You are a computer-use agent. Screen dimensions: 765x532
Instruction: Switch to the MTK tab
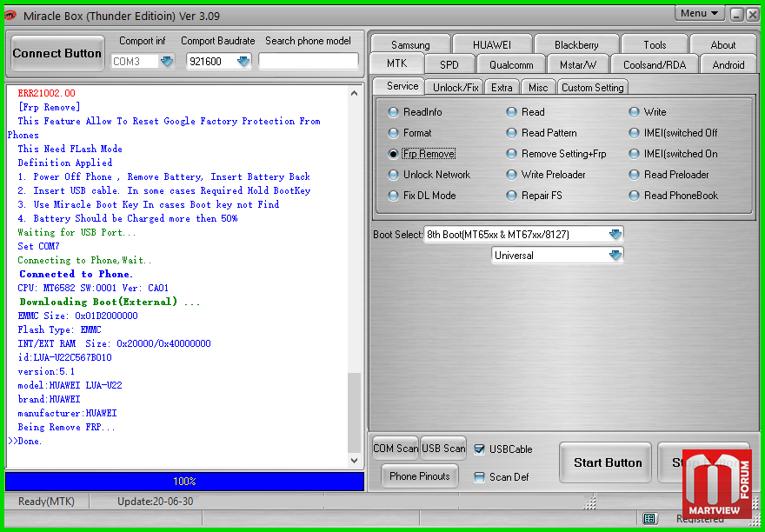[x=396, y=63]
